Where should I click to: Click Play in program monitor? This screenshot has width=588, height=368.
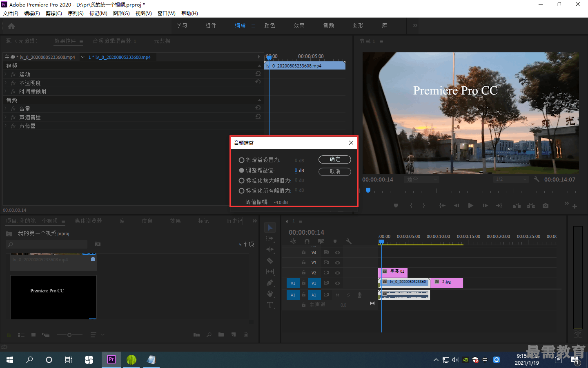pos(470,205)
